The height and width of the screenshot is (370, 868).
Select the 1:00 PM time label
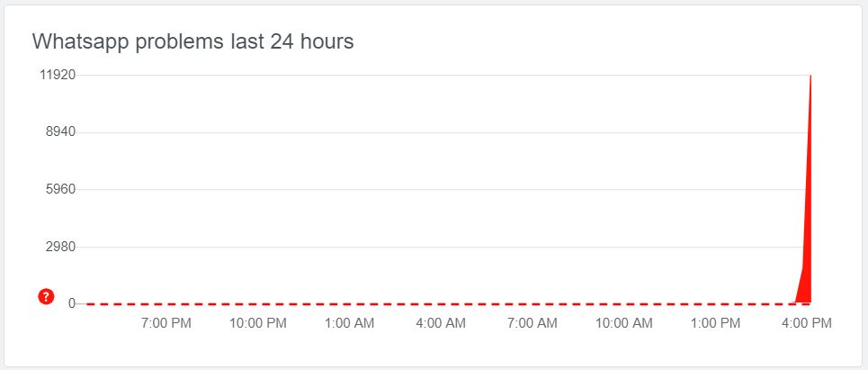717,323
